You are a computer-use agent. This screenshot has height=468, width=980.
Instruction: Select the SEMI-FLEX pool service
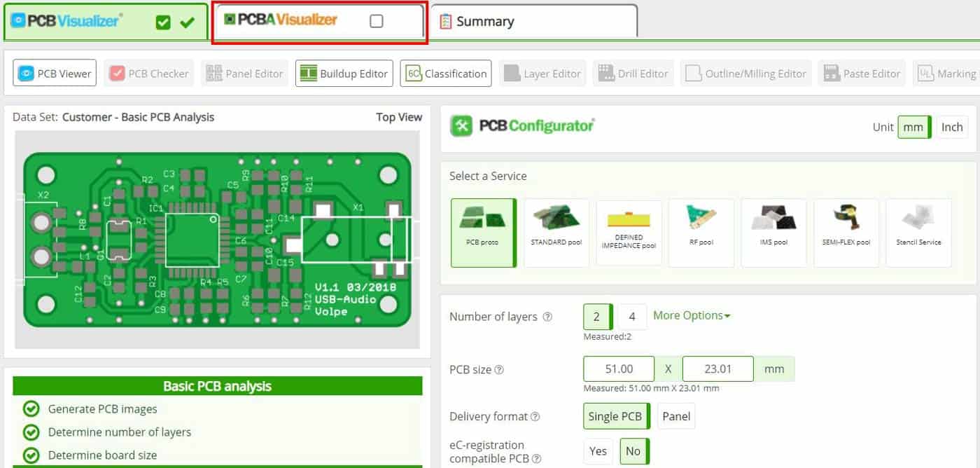(846, 233)
